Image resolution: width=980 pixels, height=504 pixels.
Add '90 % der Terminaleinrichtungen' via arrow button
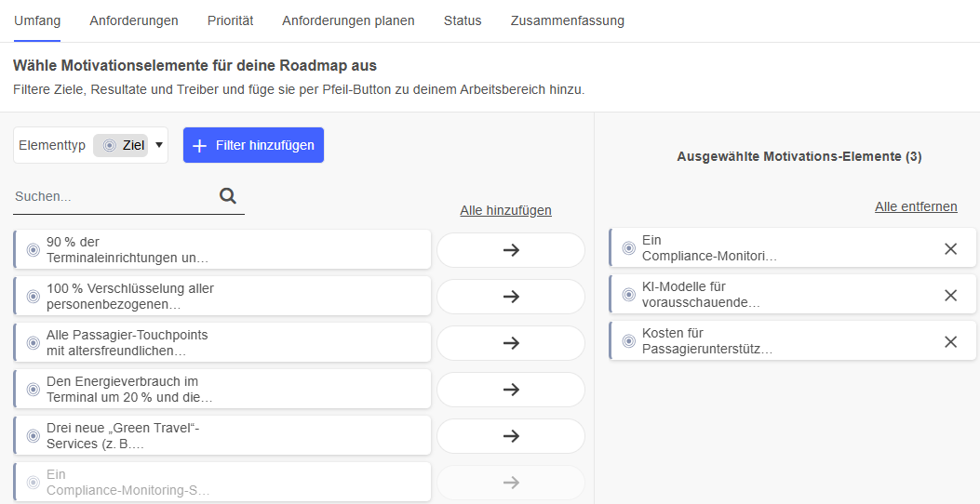click(x=510, y=250)
